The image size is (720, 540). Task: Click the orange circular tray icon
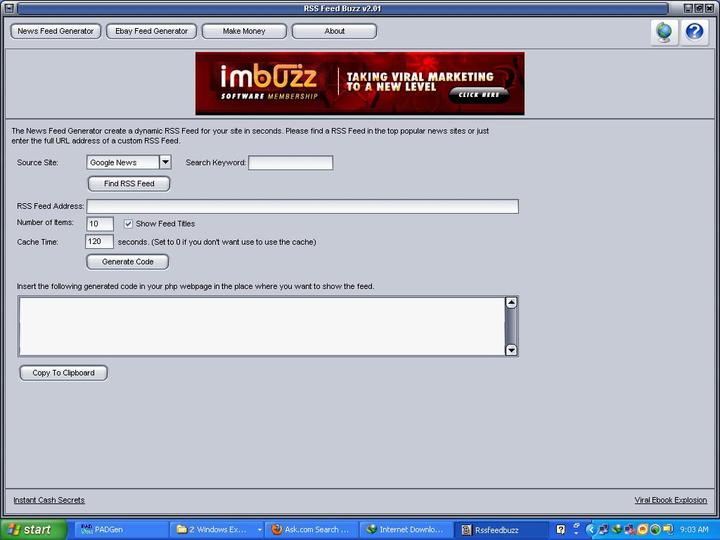pos(642,529)
